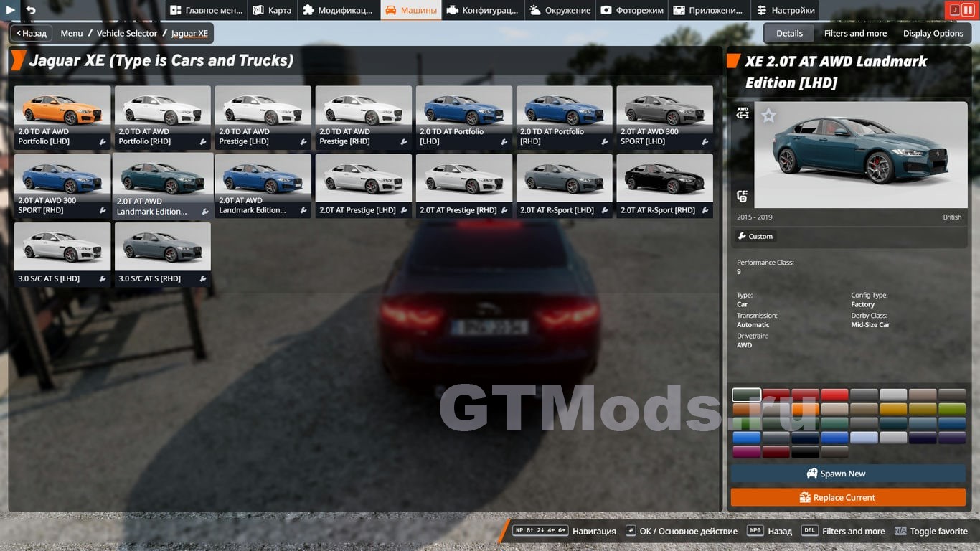This screenshot has height=551, width=980.
Task: Click the play arrow icon in top-left corner
Action: [x=11, y=10]
